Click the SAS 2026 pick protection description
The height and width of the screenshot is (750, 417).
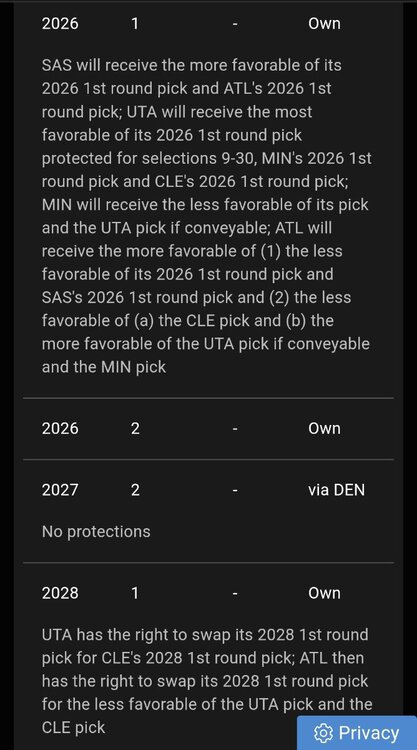pos(207,216)
